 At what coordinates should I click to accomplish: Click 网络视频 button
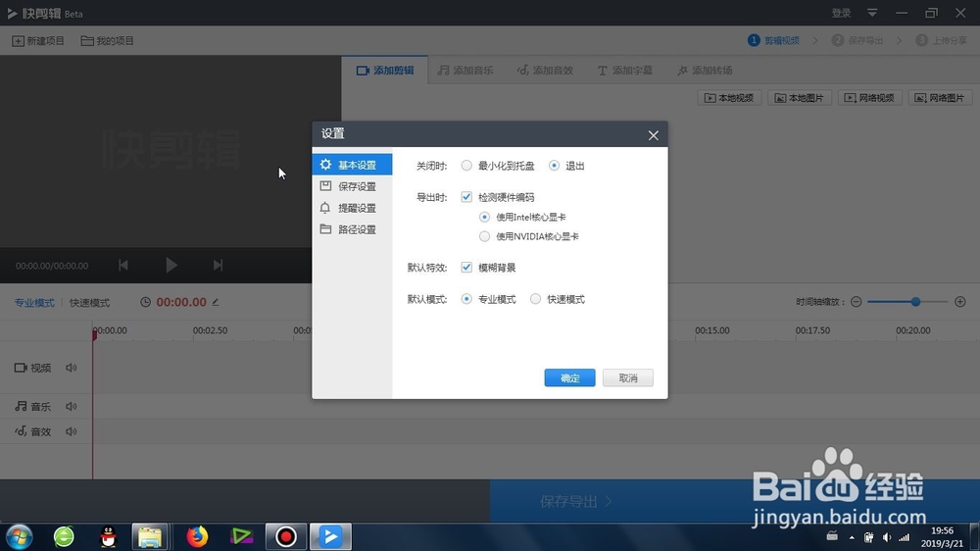pyautogui.click(x=869, y=98)
